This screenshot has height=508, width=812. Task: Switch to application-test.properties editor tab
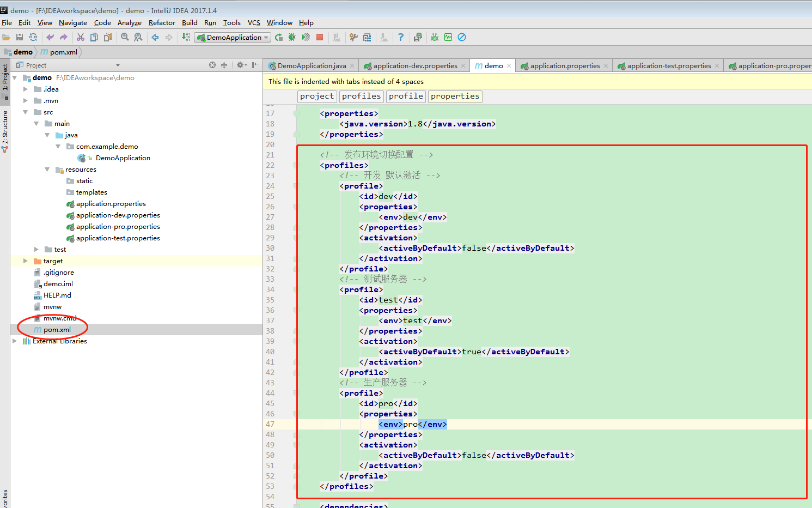pos(669,65)
